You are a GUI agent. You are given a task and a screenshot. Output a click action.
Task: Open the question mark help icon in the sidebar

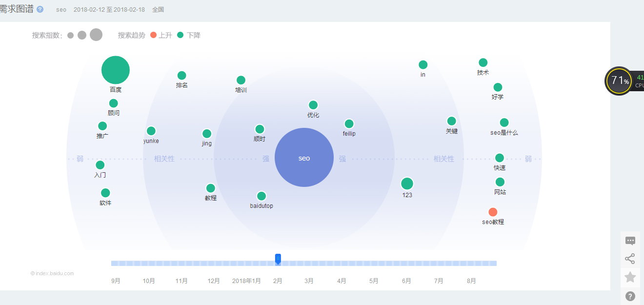coord(630,296)
